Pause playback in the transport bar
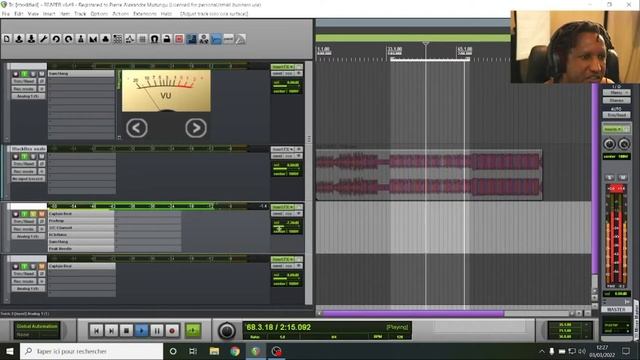640x360 pixels. [x=157, y=331]
